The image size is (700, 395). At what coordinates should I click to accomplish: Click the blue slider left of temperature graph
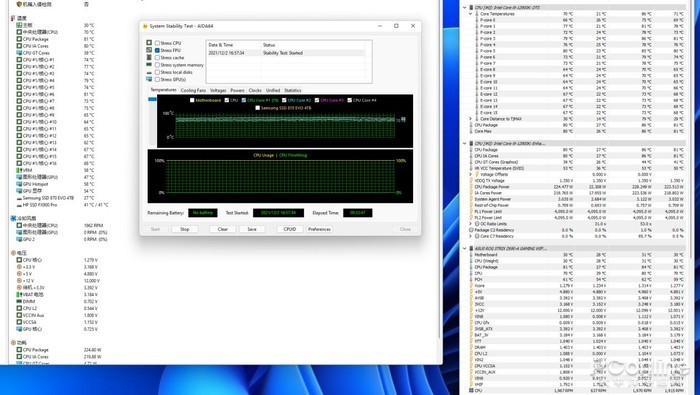[152, 99]
